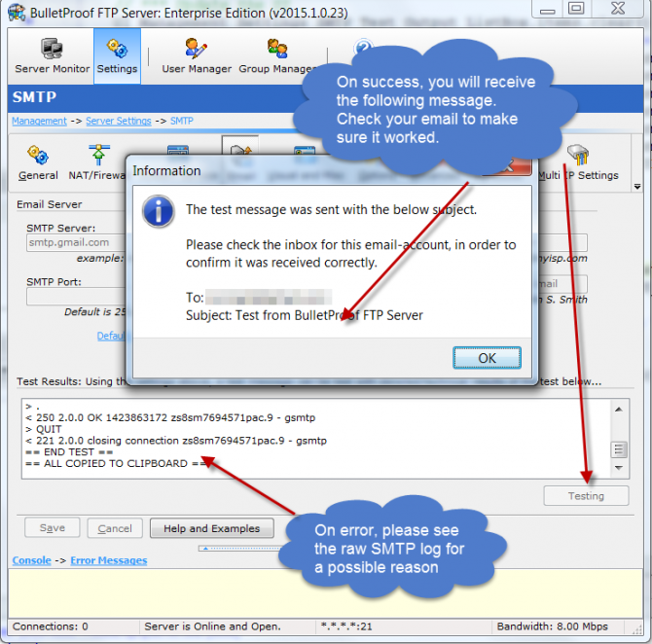Minimize the BulletProof FTP Server window
This screenshot has height=644, width=652.
click(x=547, y=10)
